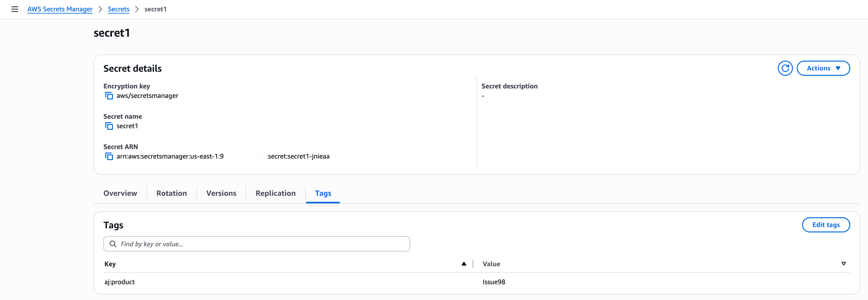Click the secret1 page heading
Image resolution: width=868 pixels, height=300 pixels.
tap(112, 33)
